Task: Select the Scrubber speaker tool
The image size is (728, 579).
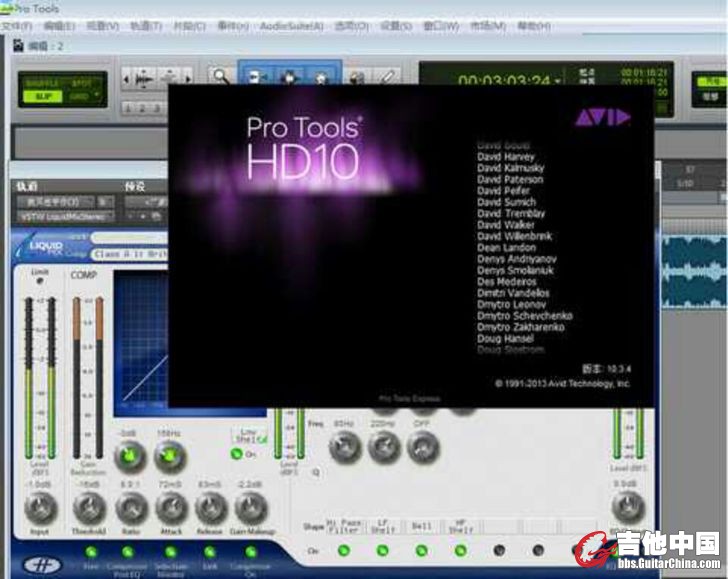Action: (x=357, y=77)
